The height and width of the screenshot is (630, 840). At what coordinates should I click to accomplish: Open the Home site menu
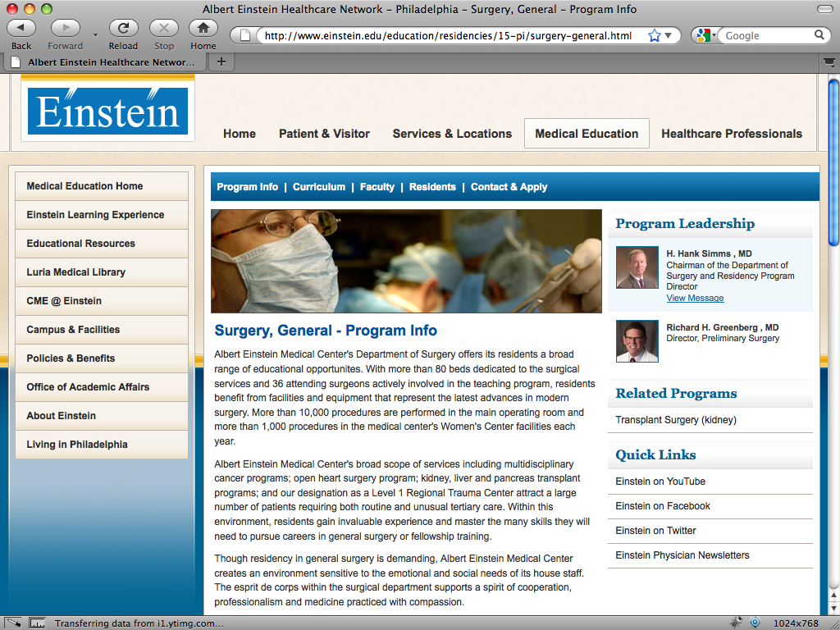click(240, 134)
